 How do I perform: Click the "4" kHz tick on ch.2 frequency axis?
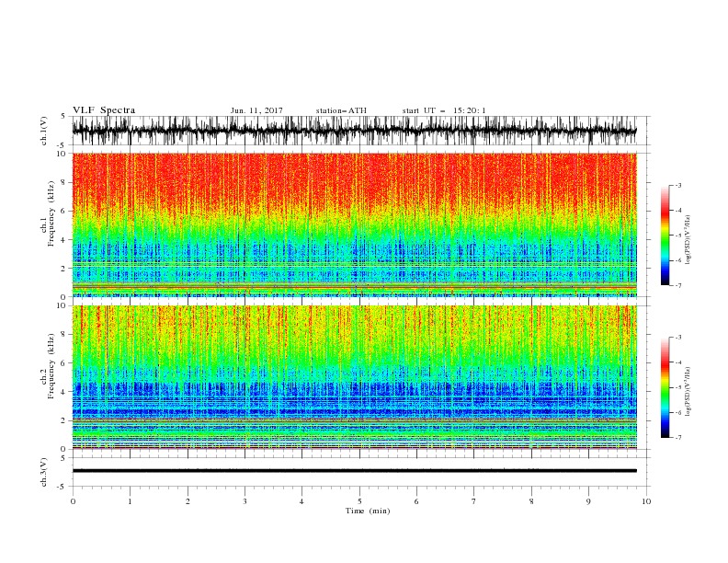(63, 392)
